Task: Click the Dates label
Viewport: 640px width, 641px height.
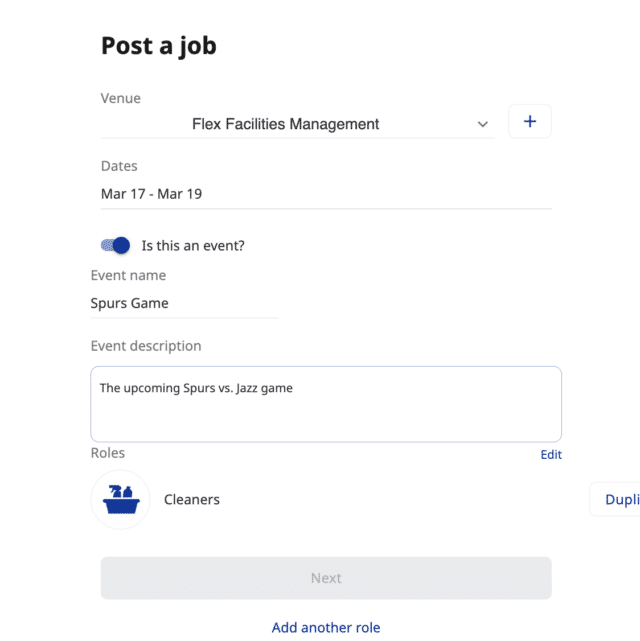Action: 119,166
